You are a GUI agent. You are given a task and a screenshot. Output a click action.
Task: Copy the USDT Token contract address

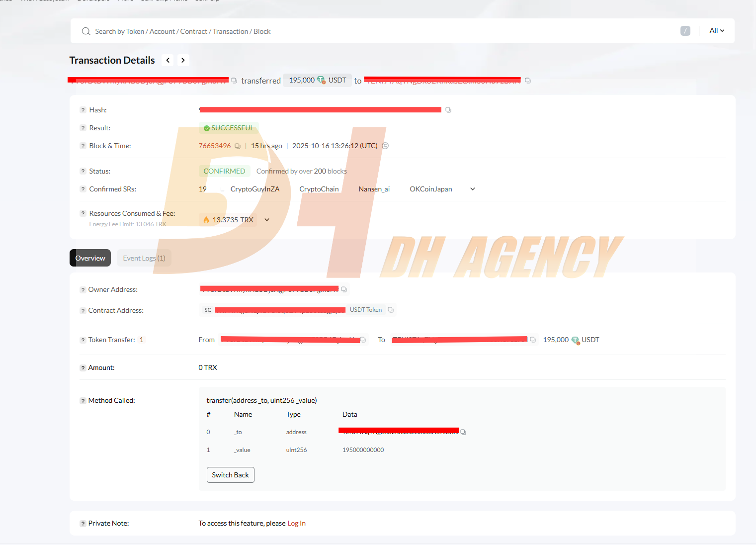[x=391, y=310]
